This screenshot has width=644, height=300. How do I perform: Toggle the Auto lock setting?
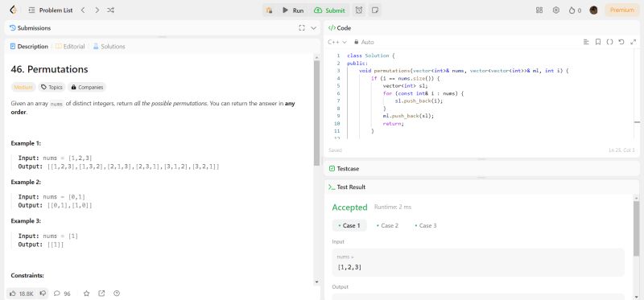(x=364, y=42)
